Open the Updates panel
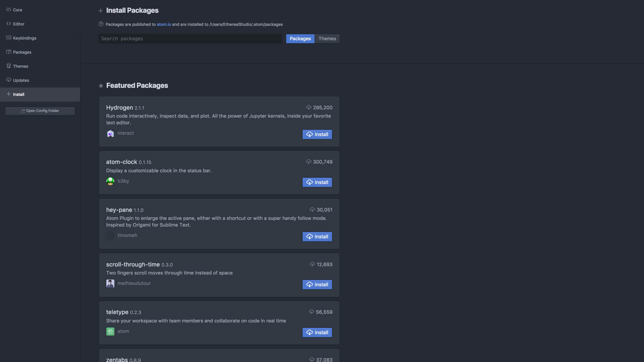644x362 pixels. click(x=40, y=80)
